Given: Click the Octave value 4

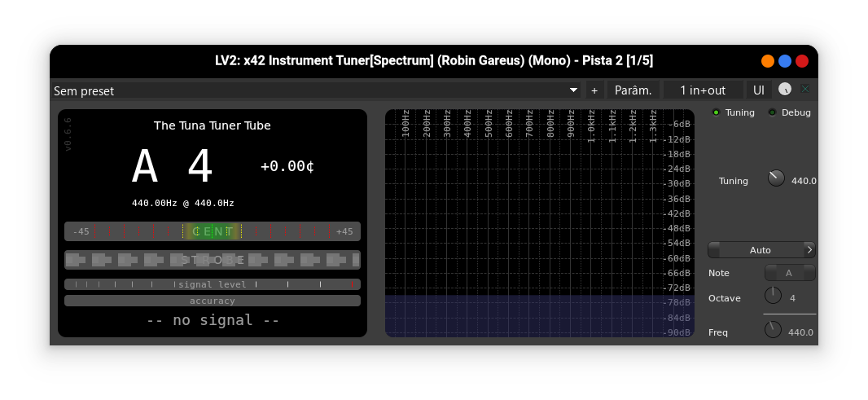Looking at the screenshot, I should coord(793,299).
